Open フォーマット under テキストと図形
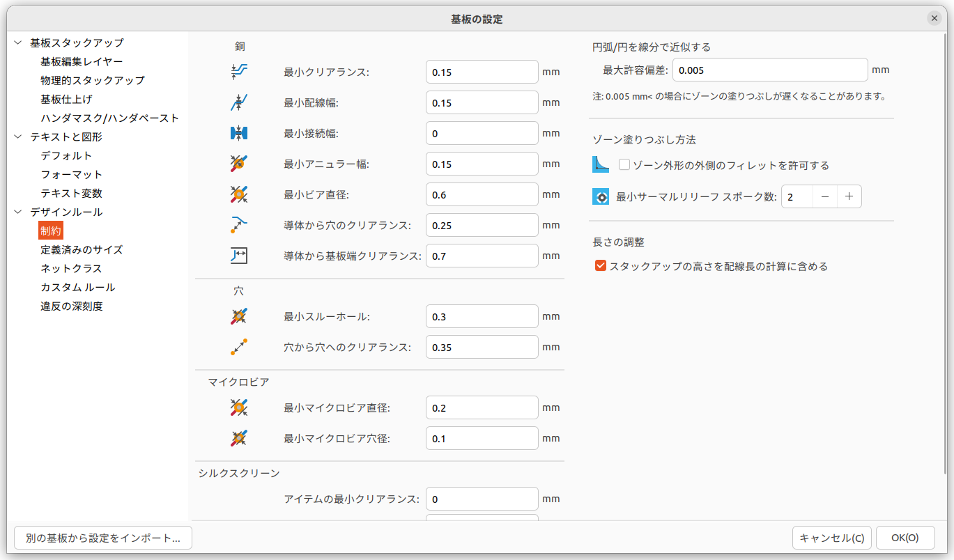The image size is (954, 560). tap(72, 174)
